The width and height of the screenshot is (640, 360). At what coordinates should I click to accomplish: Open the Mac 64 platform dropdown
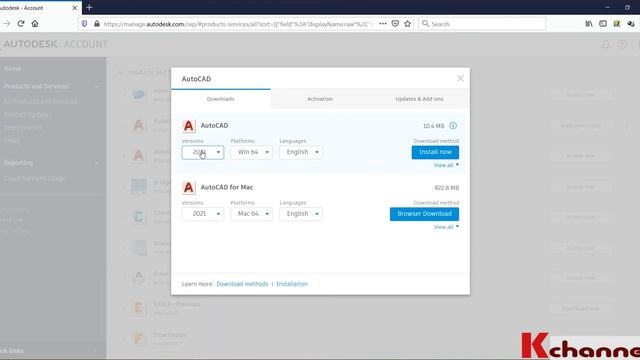coord(251,214)
